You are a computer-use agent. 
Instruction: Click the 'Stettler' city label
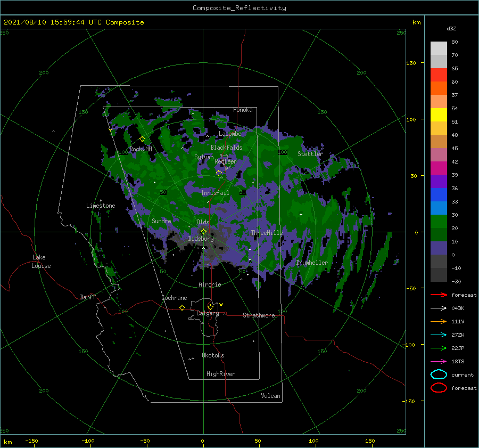(x=310, y=154)
